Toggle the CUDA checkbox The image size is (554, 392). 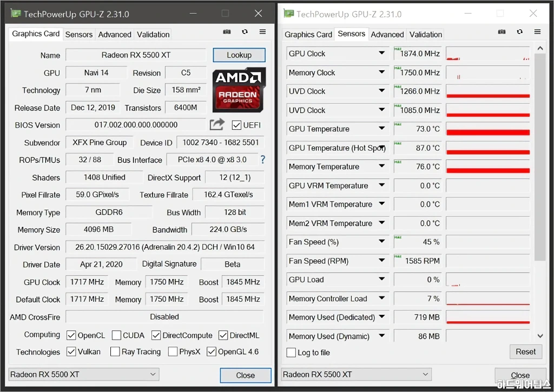(x=116, y=335)
